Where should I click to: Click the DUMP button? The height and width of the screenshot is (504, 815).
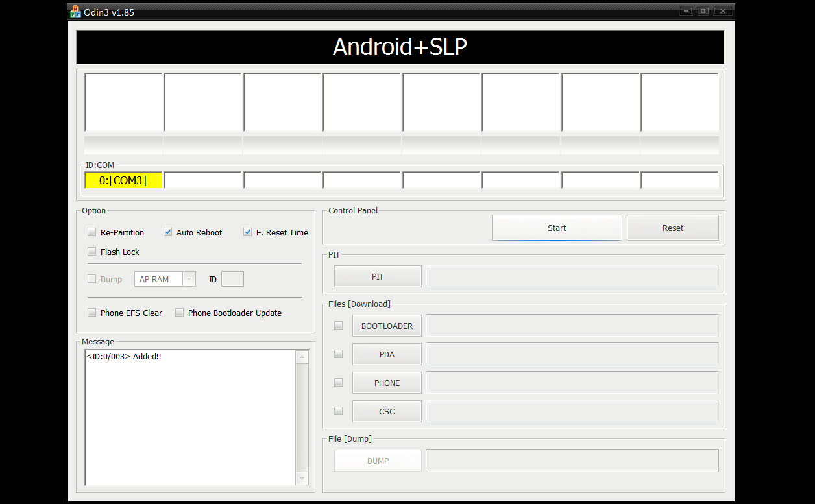click(378, 461)
